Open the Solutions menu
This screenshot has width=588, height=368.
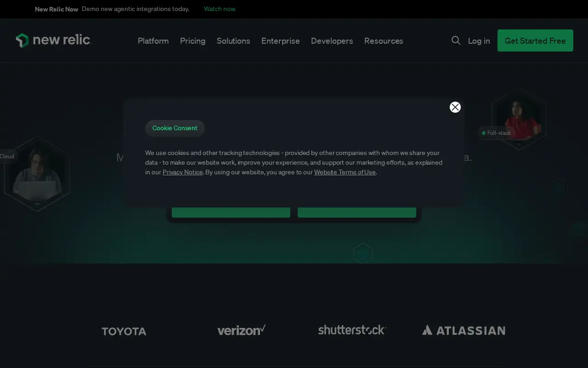[233, 40]
